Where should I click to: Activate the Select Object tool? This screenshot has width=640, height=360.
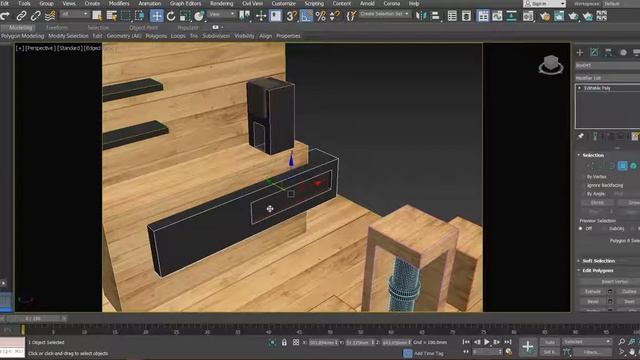tap(97, 16)
